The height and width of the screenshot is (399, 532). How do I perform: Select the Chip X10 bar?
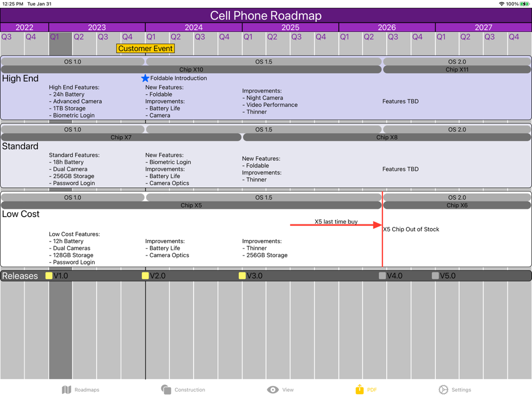point(191,70)
